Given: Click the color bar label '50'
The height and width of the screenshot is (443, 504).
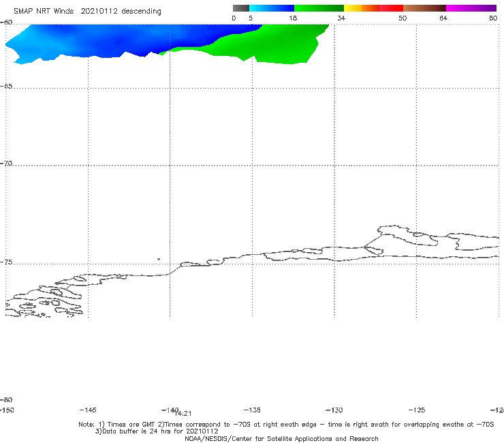Looking at the screenshot, I should [403, 18].
